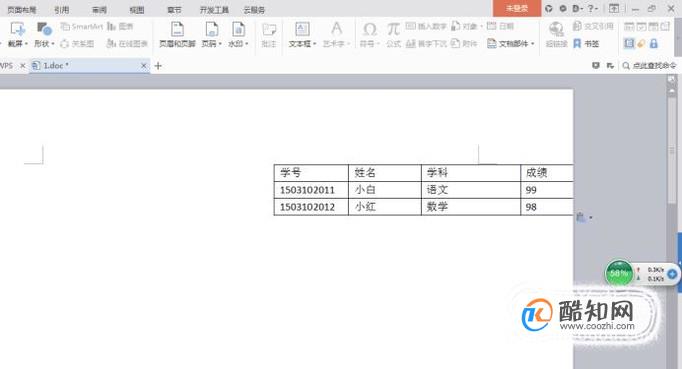Toggle the ribbon collapse button near window controls
The height and width of the screenshot is (369, 682).
pos(614,8)
